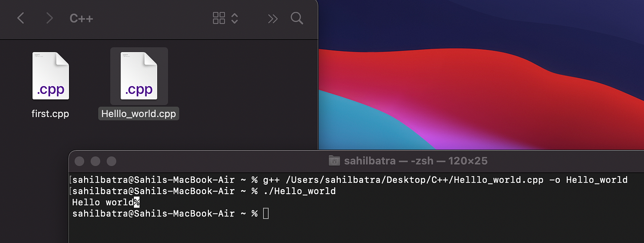This screenshot has width=644, height=243.
Task: Zoom the Terminal window
Action: click(x=111, y=161)
